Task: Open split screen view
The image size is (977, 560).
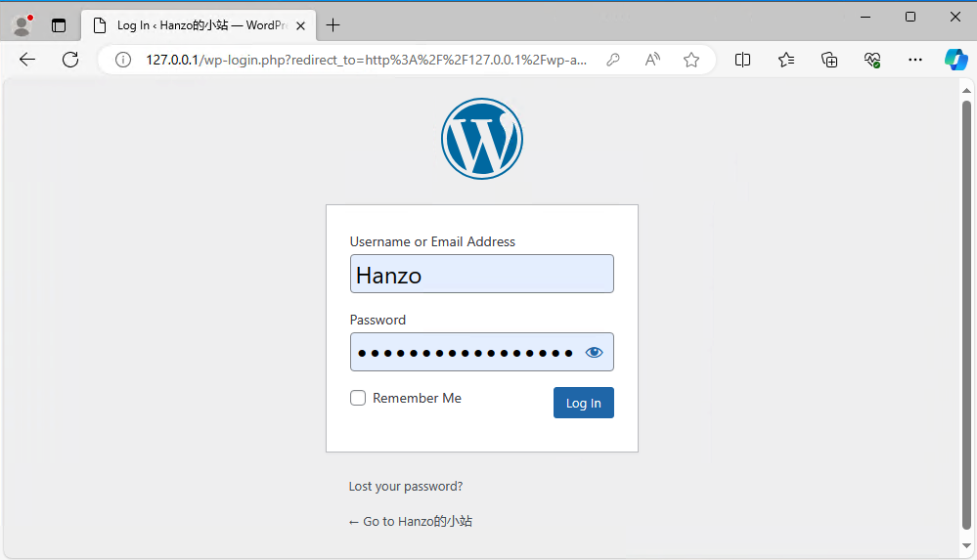Action: [742, 60]
